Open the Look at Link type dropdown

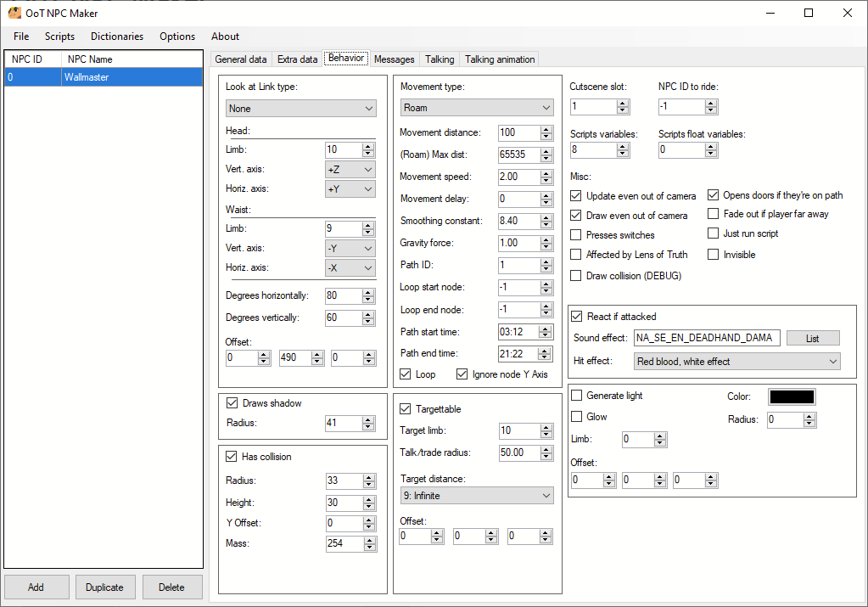[x=301, y=109]
